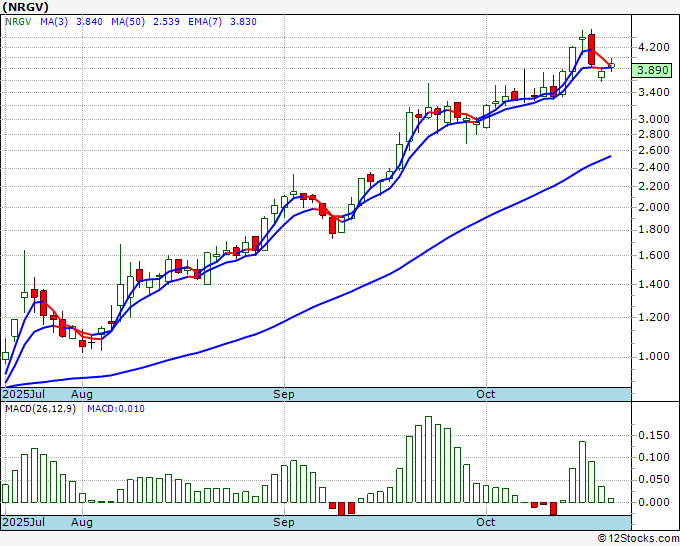
Task: Select the MA(3) legend label
Action: pos(54,22)
